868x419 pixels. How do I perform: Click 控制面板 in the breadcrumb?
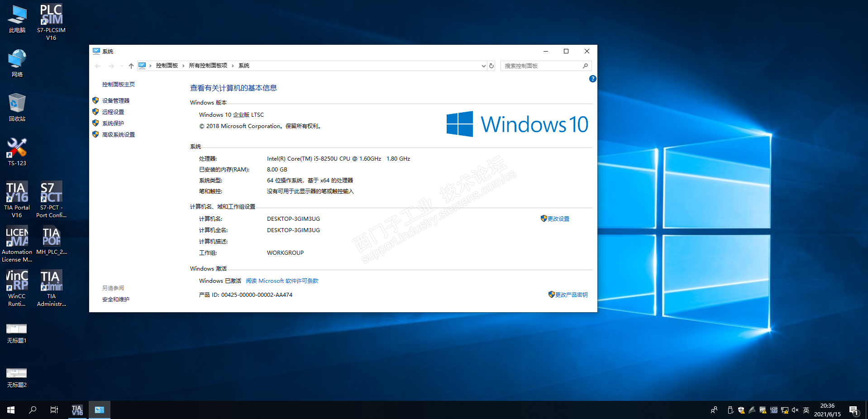(167, 66)
